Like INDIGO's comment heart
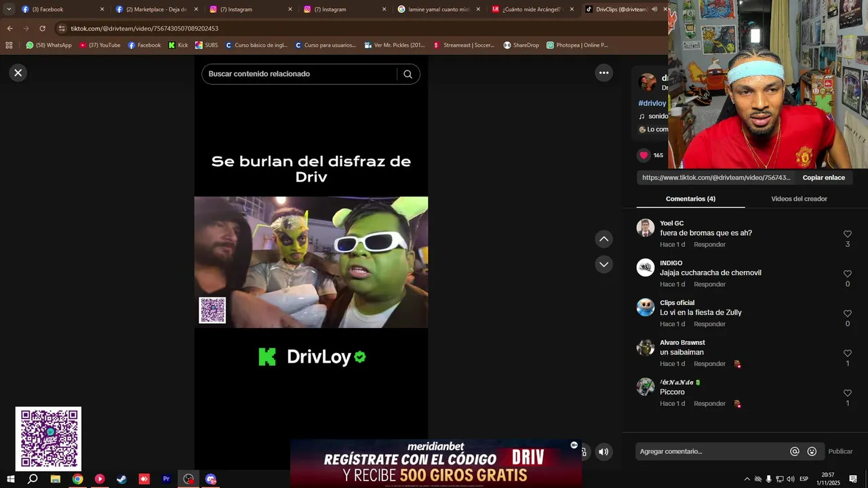This screenshot has width=868, height=488. pyautogui.click(x=847, y=274)
